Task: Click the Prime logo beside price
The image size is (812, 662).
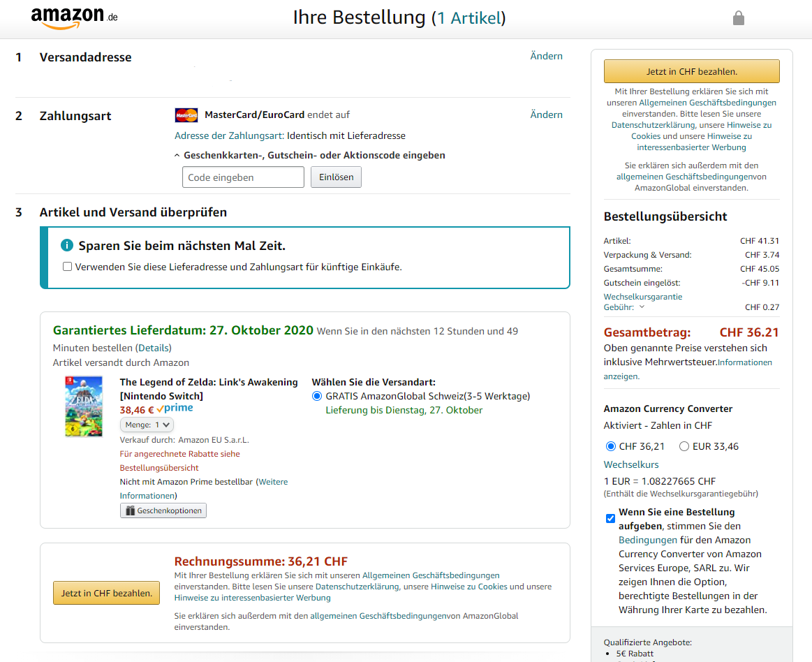Action: pos(175,409)
